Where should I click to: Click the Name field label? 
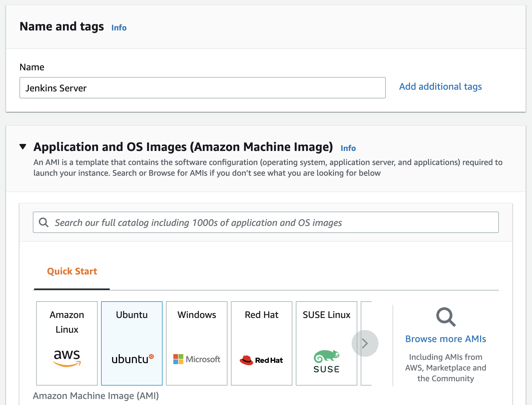pos(32,67)
